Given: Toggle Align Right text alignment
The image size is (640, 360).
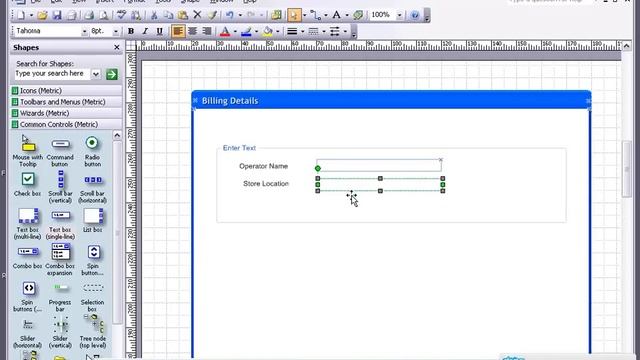Looking at the screenshot, I should [x=207, y=31].
